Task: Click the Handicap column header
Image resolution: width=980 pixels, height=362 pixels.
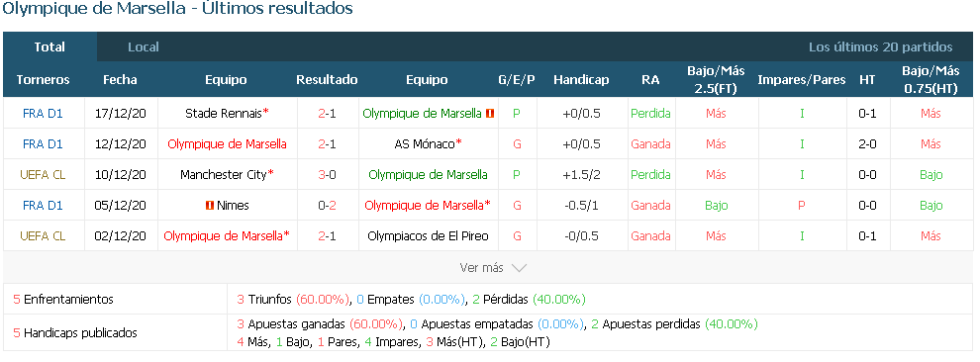Action: [x=581, y=80]
